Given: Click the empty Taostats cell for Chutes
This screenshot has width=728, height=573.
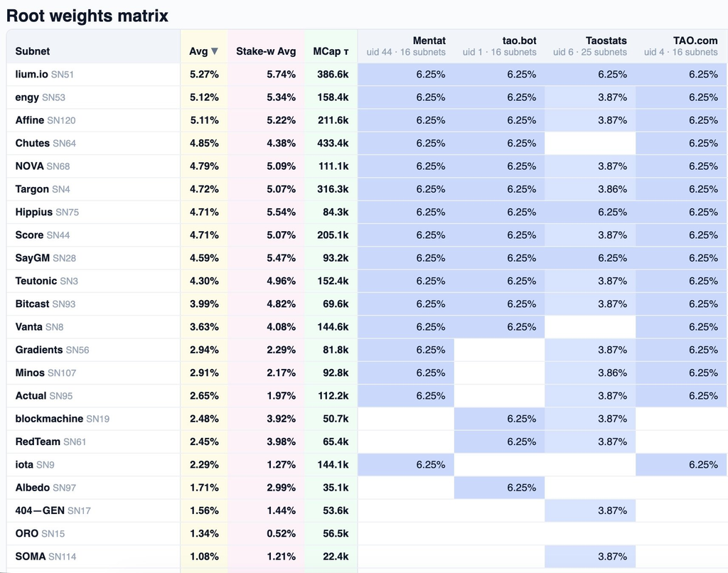Looking at the screenshot, I should [x=590, y=143].
